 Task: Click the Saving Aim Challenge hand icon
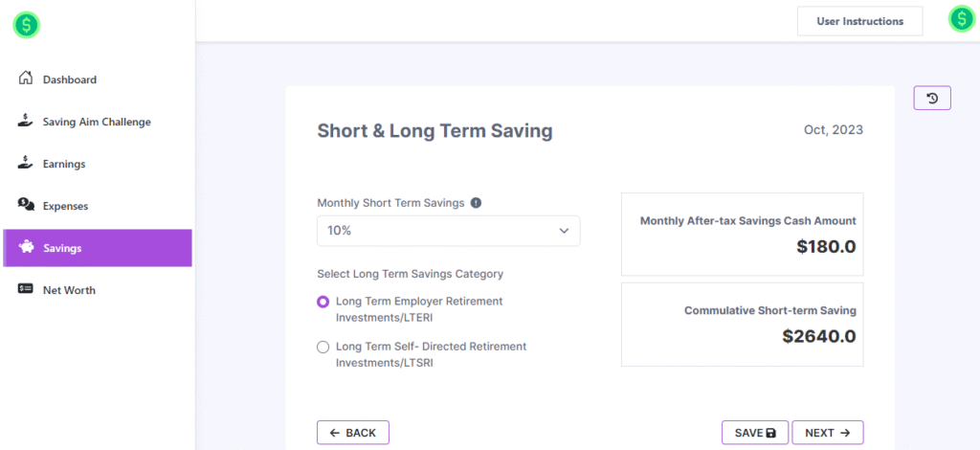(x=27, y=122)
